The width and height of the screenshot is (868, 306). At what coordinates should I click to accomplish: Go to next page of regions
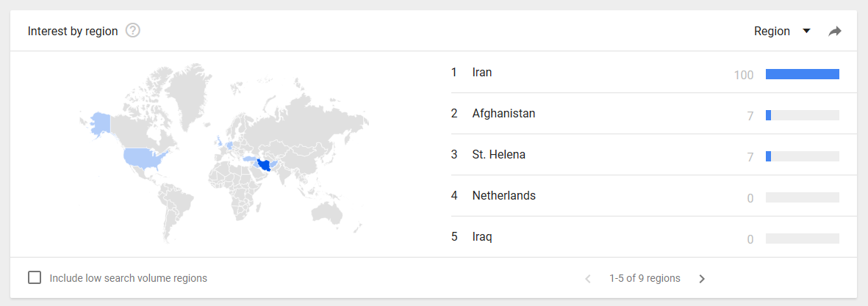(x=702, y=279)
